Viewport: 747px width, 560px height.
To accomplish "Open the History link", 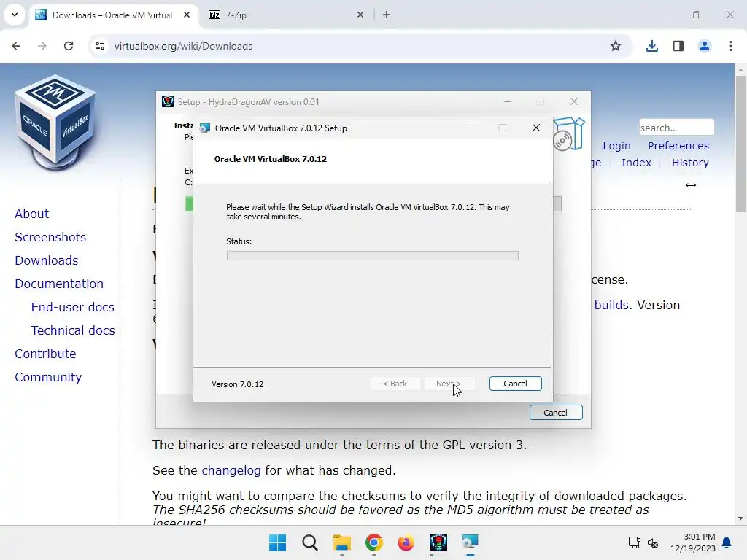I will tap(690, 163).
